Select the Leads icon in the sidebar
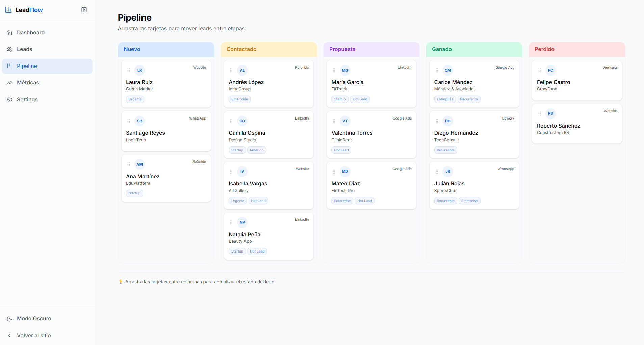This screenshot has width=644, height=345. [9, 49]
